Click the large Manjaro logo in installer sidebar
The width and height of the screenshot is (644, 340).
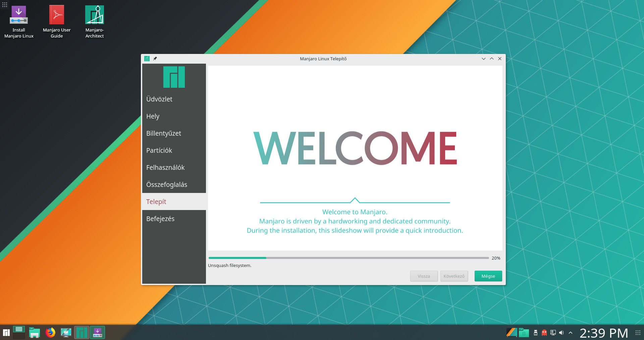coord(174,77)
